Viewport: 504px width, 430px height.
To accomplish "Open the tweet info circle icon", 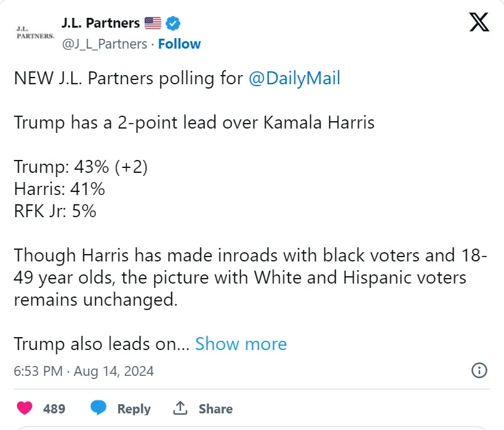I will point(479,370).
